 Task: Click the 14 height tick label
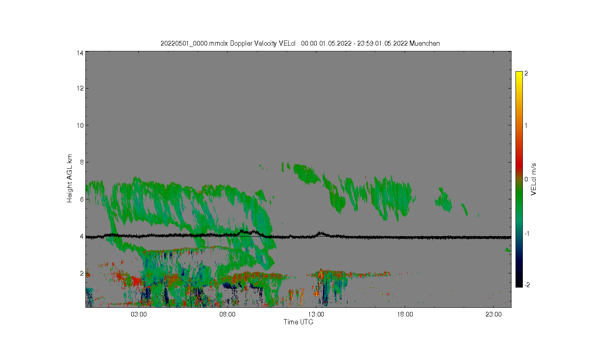point(81,53)
